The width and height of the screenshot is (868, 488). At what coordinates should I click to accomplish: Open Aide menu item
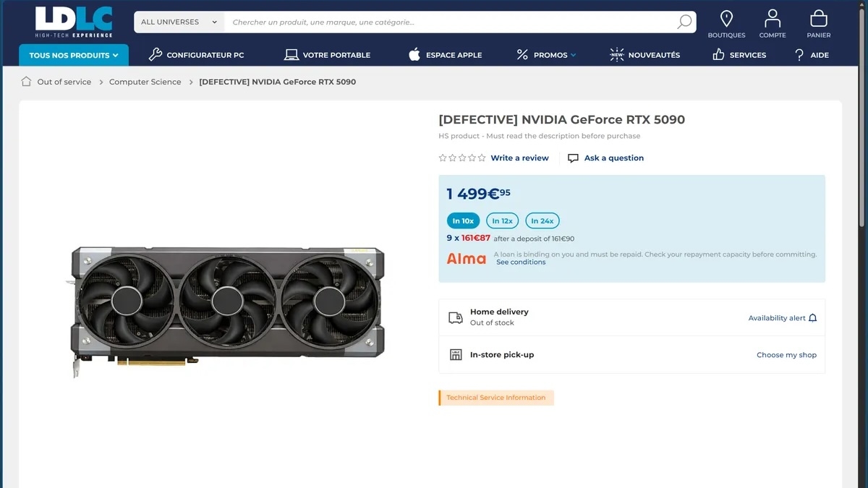(820, 55)
